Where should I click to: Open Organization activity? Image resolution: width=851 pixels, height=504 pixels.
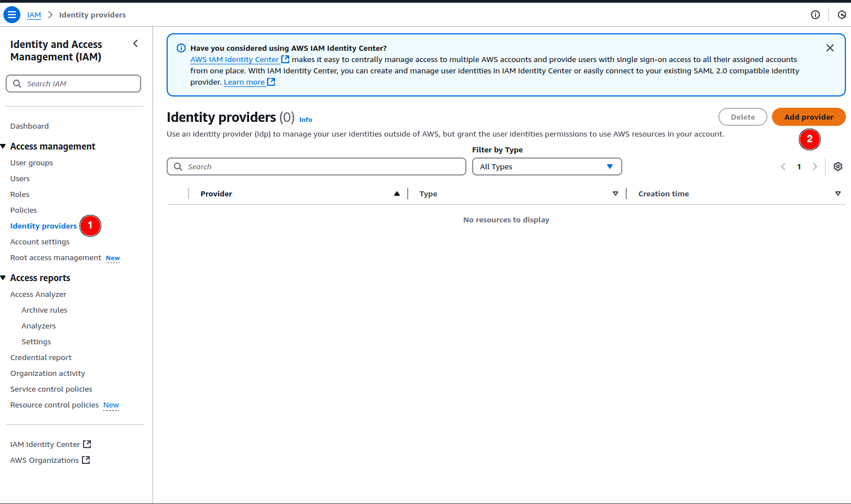(47, 373)
